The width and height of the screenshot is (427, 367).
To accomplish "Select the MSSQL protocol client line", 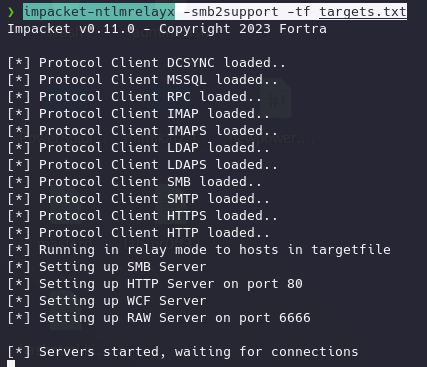I will coord(143,80).
